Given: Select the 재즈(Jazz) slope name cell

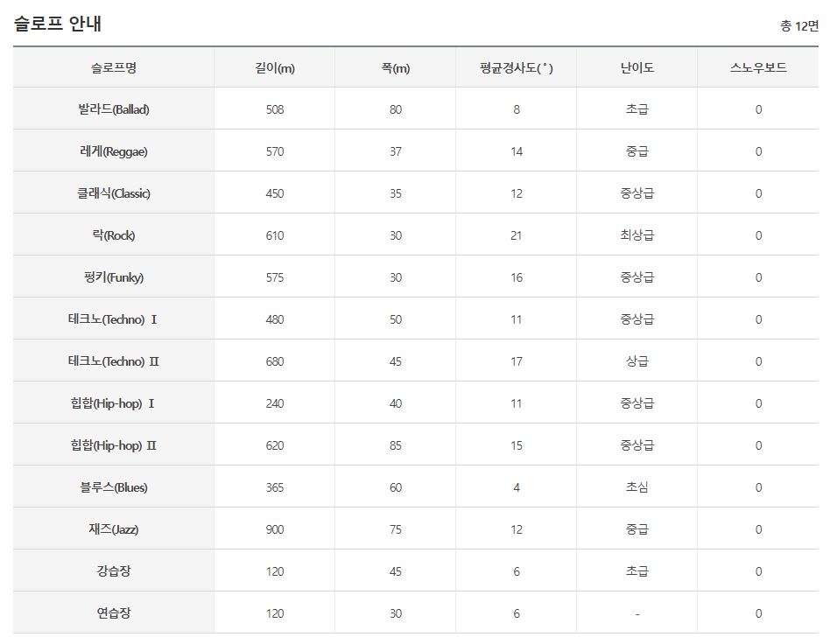Looking at the screenshot, I should [x=113, y=529].
